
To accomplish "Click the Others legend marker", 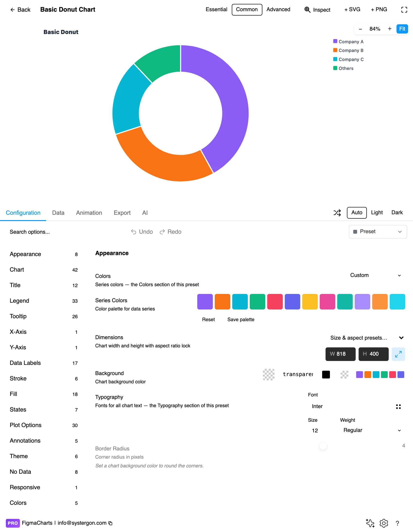I will pyautogui.click(x=335, y=68).
